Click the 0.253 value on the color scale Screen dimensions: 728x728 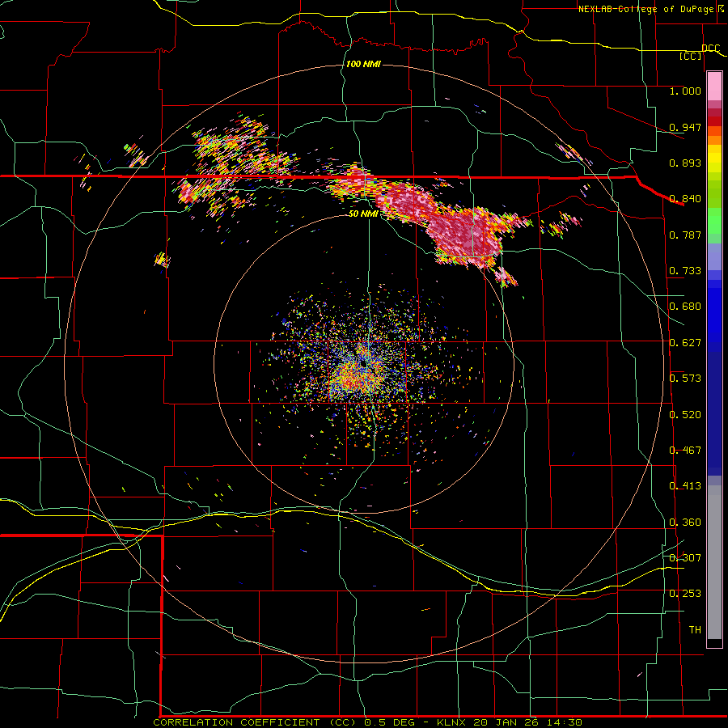click(685, 594)
